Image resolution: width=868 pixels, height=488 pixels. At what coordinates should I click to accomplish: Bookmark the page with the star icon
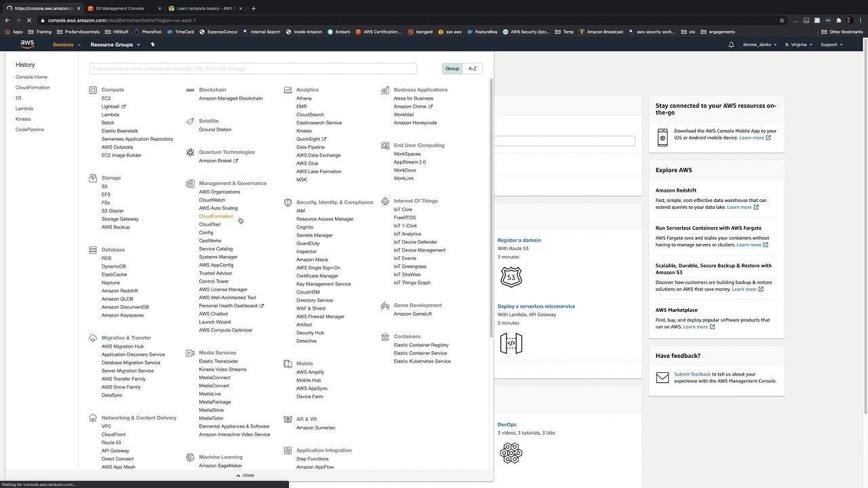782,20
